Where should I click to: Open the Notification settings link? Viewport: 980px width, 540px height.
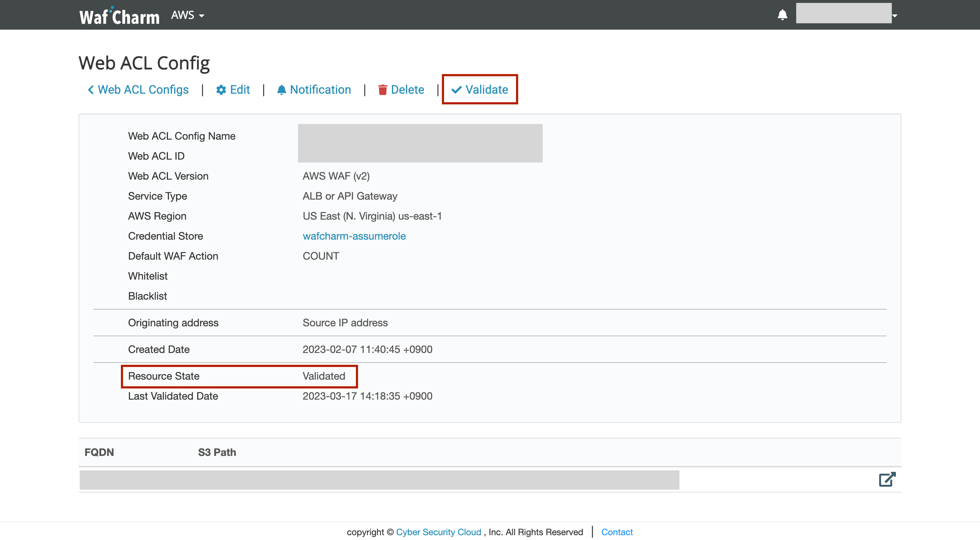[314, 90]
